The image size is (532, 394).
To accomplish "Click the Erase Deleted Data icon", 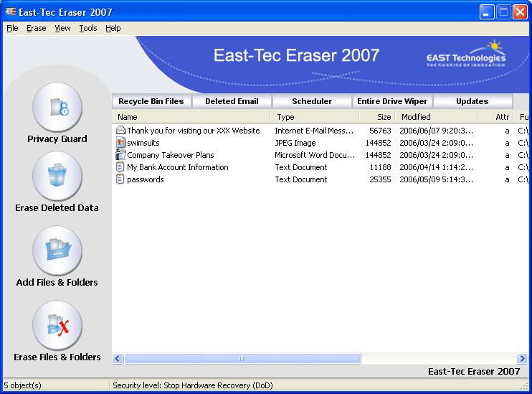I will [57, 177].
